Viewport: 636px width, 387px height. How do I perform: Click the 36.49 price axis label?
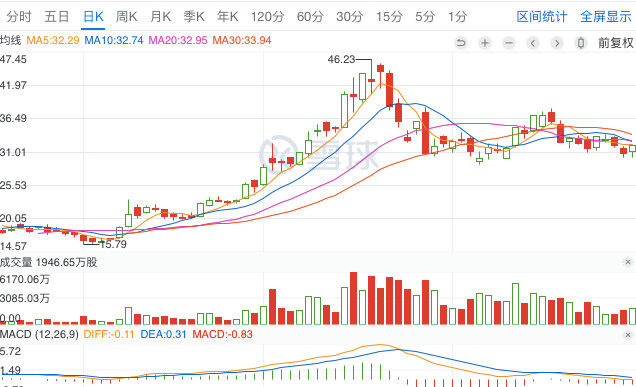pyautogui.click(x=13, y=118)
